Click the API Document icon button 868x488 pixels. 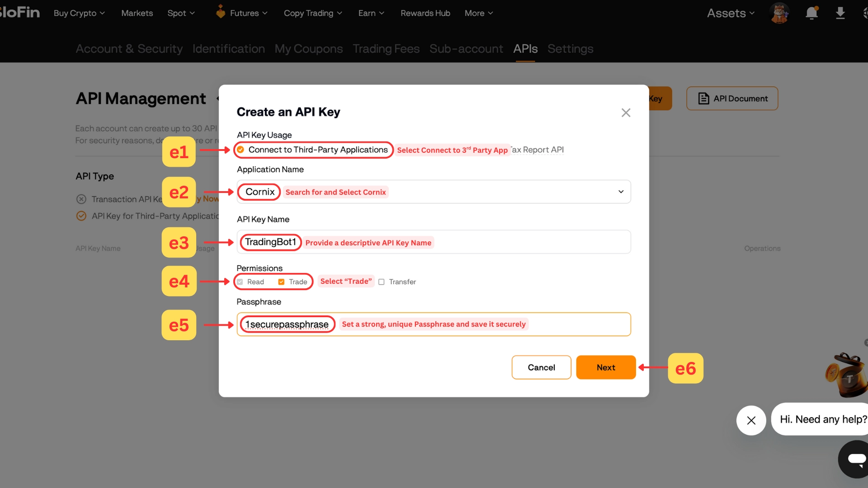[x=732, y=99]
